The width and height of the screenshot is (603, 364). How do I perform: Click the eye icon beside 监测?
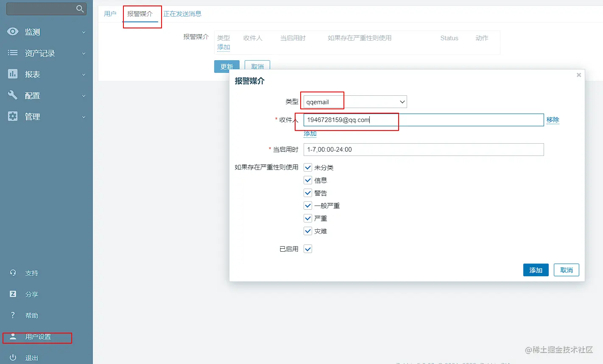13,31
